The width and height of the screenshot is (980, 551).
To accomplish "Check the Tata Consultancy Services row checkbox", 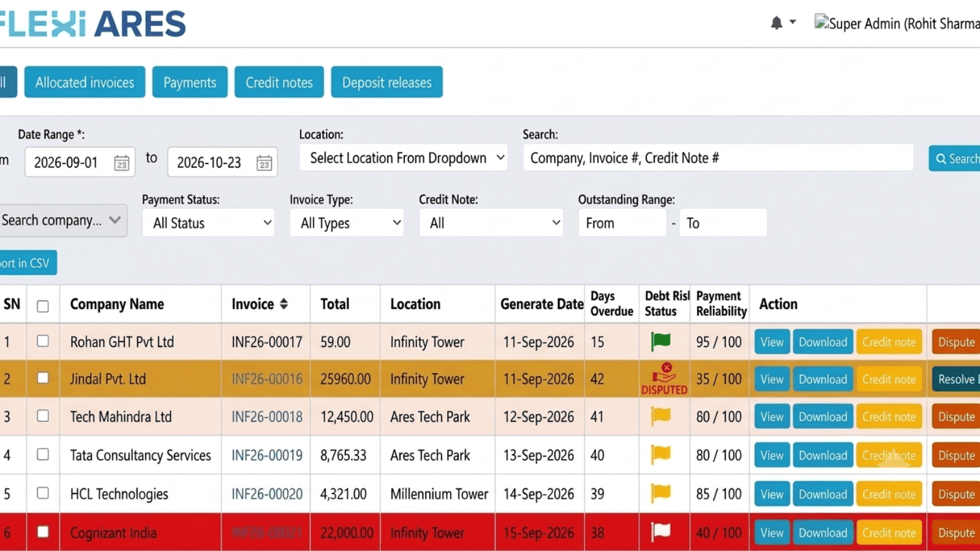I will point(43,454).
